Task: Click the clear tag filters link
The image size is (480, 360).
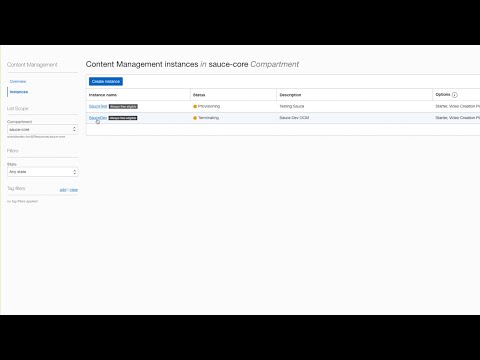Action: (x=74, y=190)
